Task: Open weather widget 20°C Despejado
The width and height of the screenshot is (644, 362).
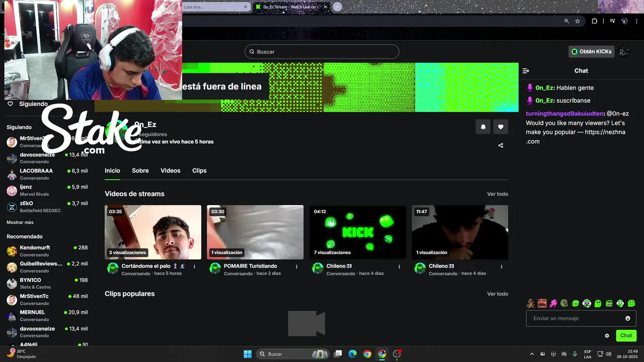Action: tap(21, 354)
